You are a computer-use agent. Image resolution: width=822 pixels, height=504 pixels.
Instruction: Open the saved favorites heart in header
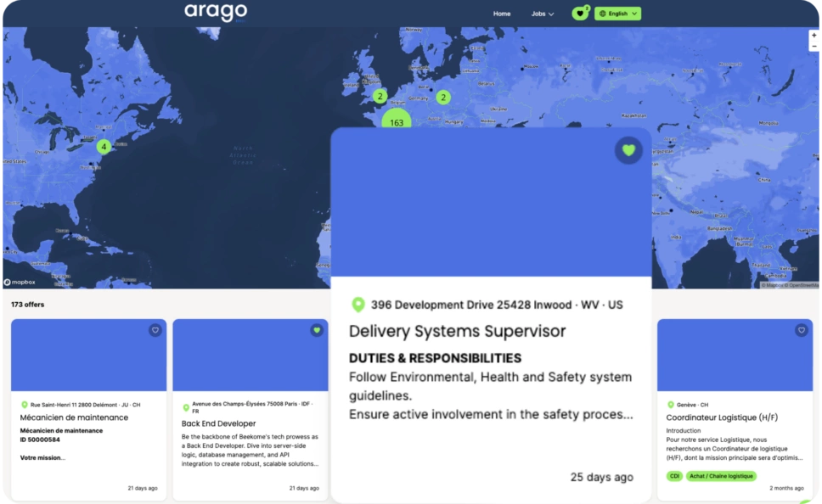580,13
